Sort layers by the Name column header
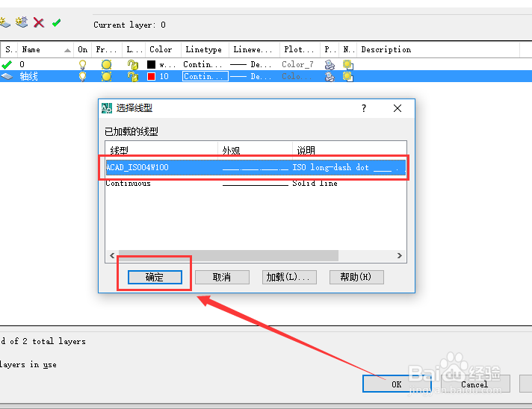532x409 pixels. point(46,50)
